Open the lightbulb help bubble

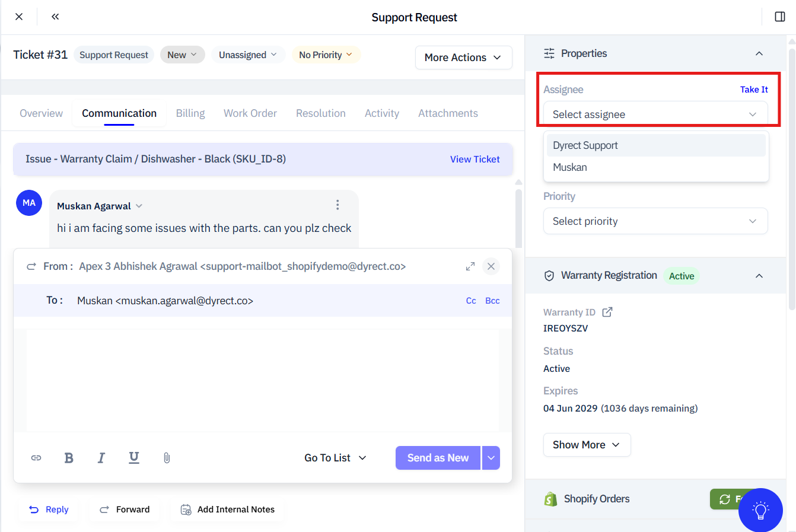[760, 510]
